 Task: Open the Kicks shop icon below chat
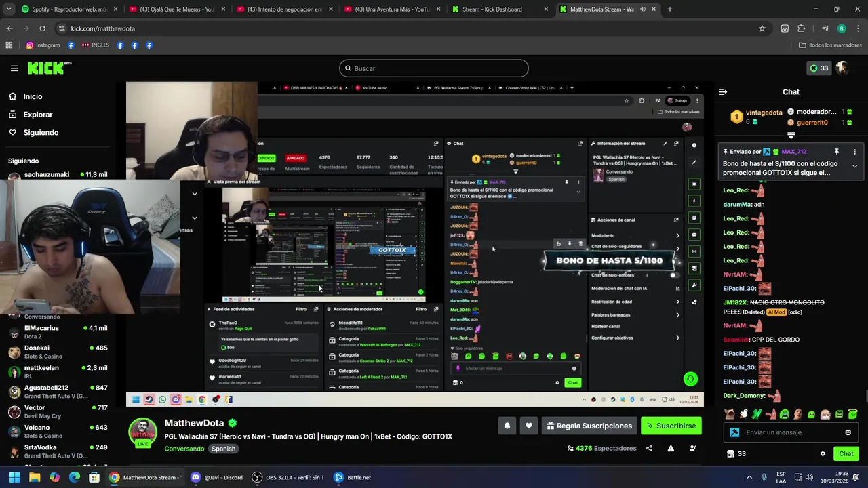tap(730, 454)
